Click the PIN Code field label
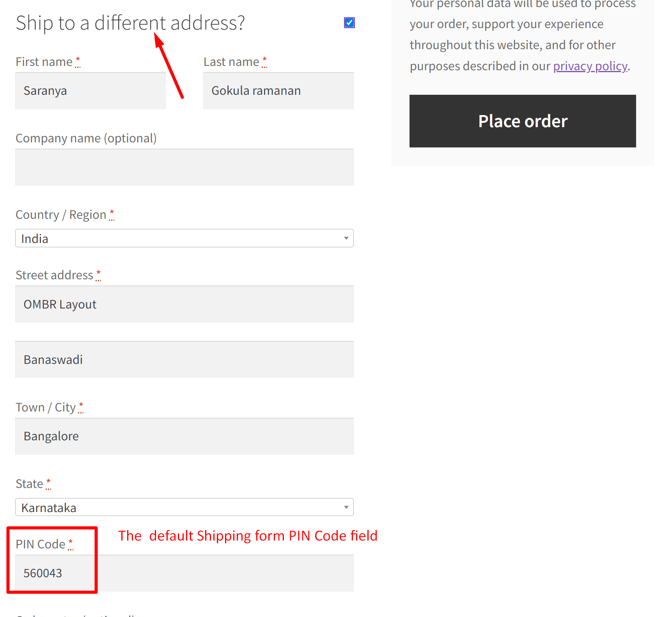Viewport: 672px width, 617px height. [40, 544]
